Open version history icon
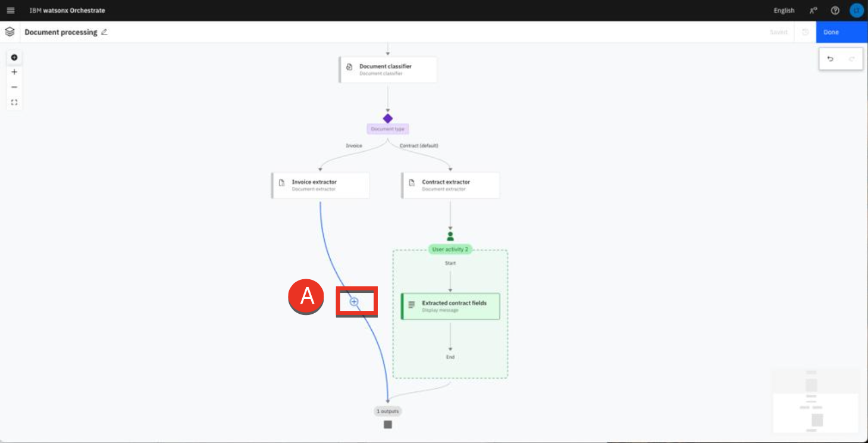Viewport: 868px width, 443px height. (806, 32)
